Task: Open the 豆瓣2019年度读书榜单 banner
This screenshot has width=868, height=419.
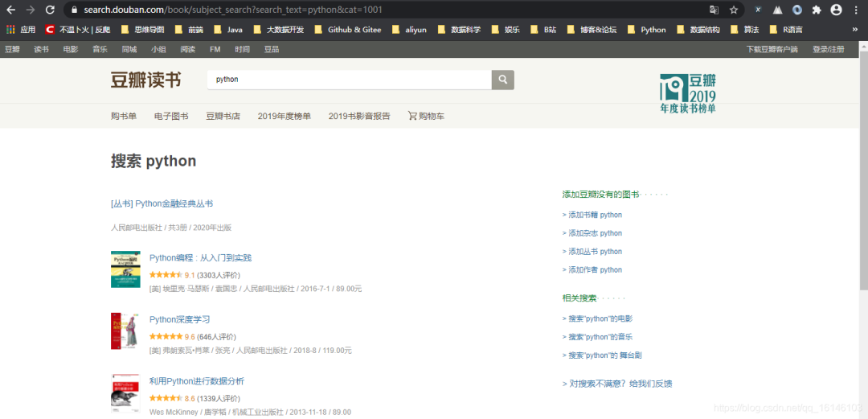Action: [x=688, y=93]
